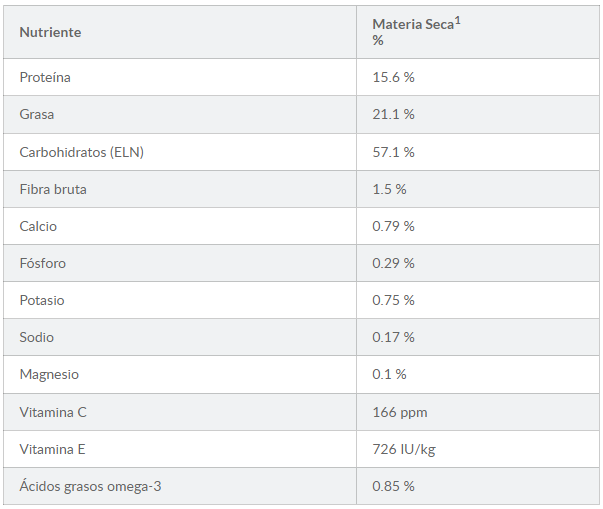The image size is (603, 509).
Task: Click the 0.75 % potassium value
Action: click(x=393, y=300)
